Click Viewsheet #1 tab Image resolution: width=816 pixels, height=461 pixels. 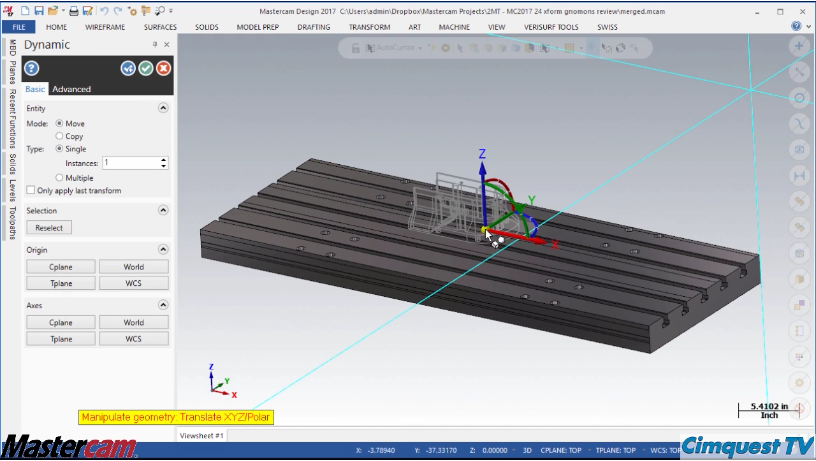[202, 436]
